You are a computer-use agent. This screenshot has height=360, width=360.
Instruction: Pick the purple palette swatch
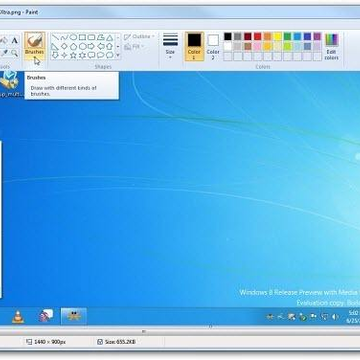[317, 36]
